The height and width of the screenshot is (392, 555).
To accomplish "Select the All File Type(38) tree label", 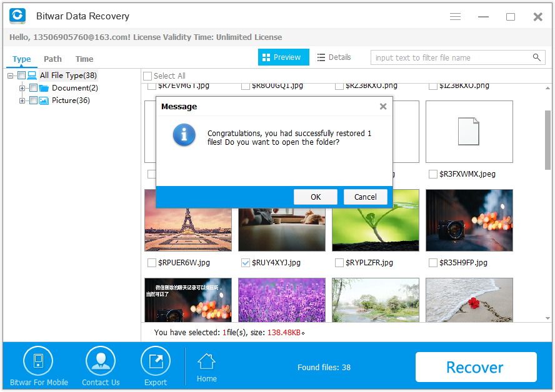I will 68,76.
